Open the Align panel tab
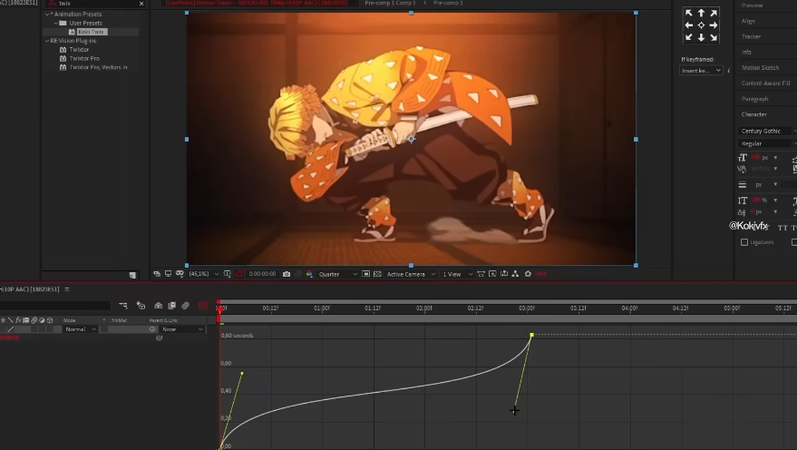 tap(748, 21)
